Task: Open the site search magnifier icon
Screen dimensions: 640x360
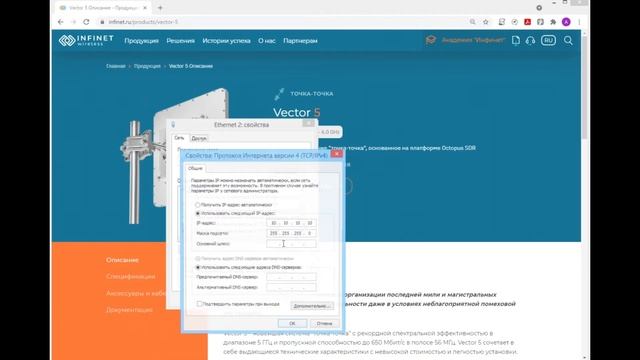Action: coord(568,40)
